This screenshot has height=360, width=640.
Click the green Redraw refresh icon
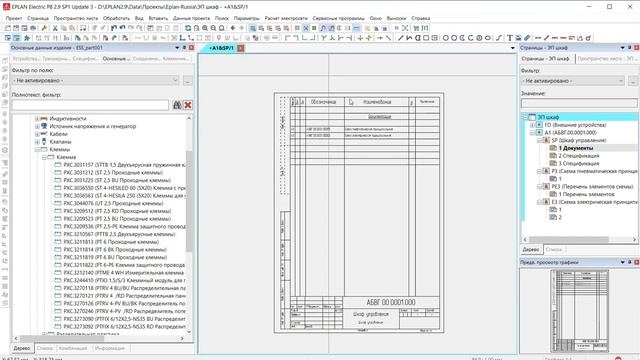tap(188, 28)
